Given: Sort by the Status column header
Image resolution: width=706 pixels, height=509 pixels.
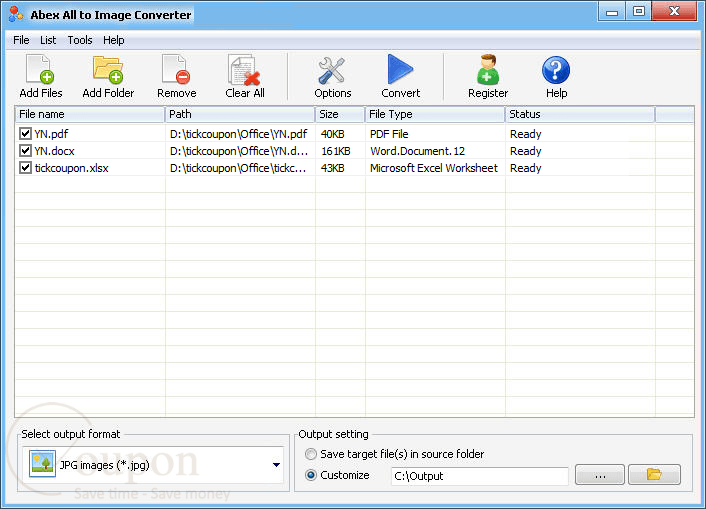Looking at the screenshot, I should click(x=580, y=114).
